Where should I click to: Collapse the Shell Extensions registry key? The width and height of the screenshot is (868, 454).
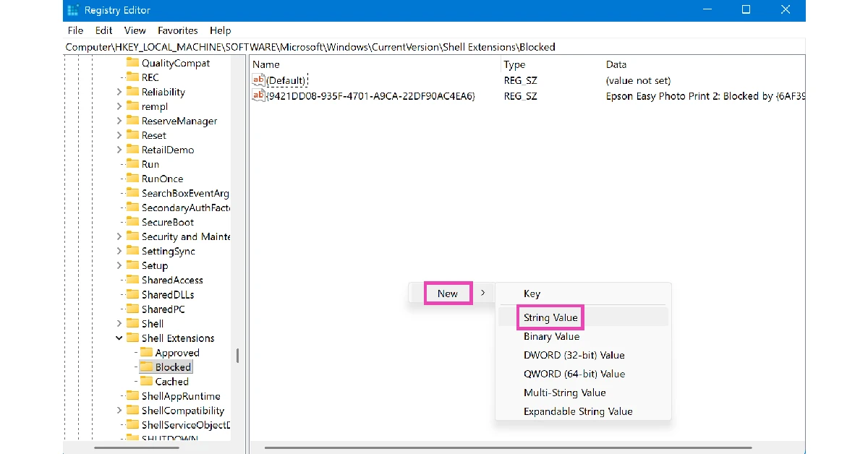click(119, 338)
